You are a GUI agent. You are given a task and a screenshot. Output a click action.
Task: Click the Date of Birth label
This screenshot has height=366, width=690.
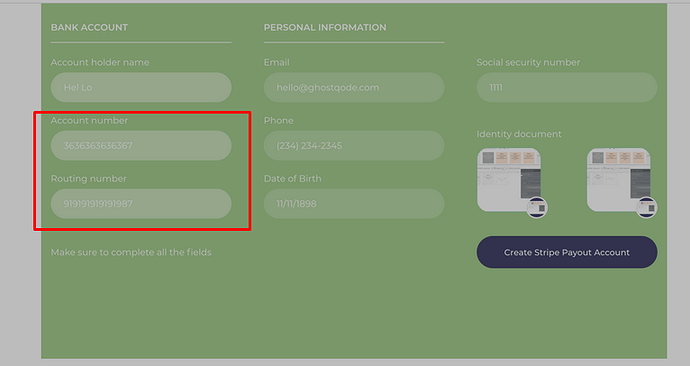(293, 179)
